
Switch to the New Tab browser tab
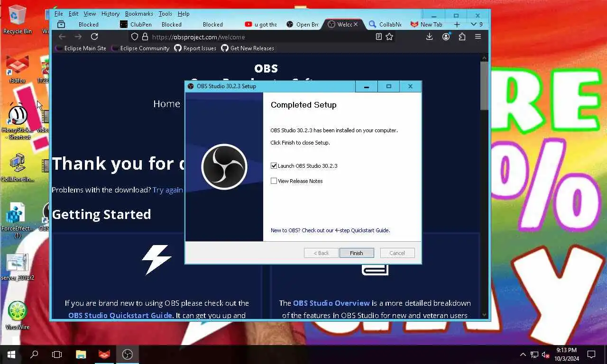pyautogui.click(x=426, y=24)
